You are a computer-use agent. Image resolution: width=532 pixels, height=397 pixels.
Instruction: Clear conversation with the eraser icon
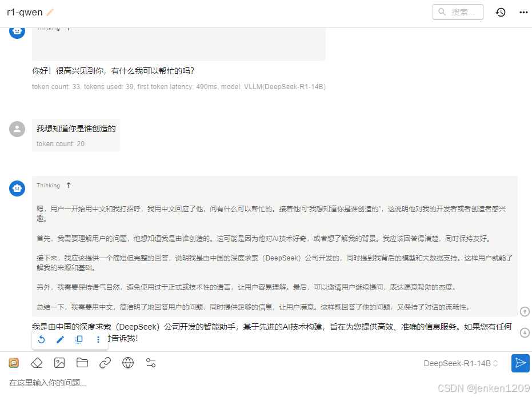(x=37, y=363)
